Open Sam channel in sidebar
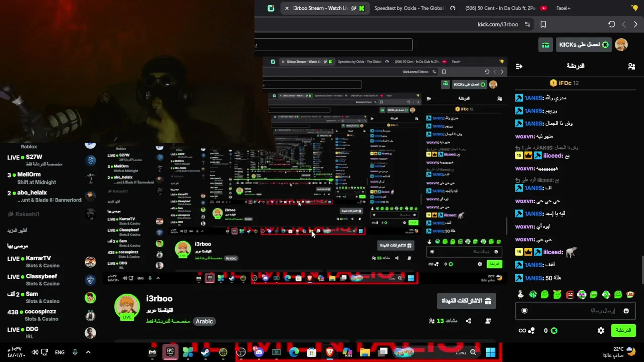 coord(51,297)
